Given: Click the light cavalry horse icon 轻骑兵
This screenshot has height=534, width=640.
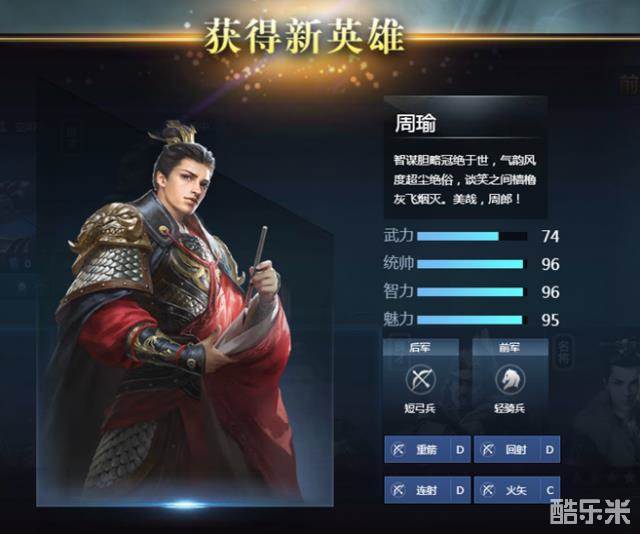Looking at the screenshot, I should (510, 379).
